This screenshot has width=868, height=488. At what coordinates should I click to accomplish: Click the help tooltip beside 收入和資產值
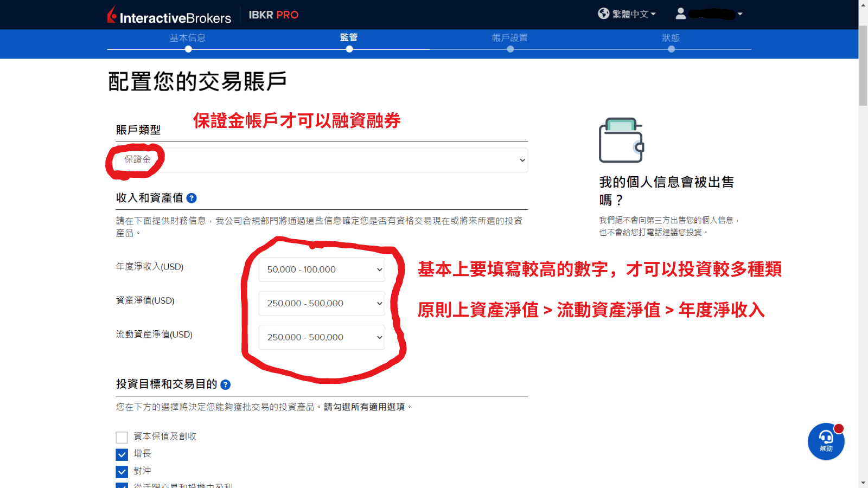[191, 198]
